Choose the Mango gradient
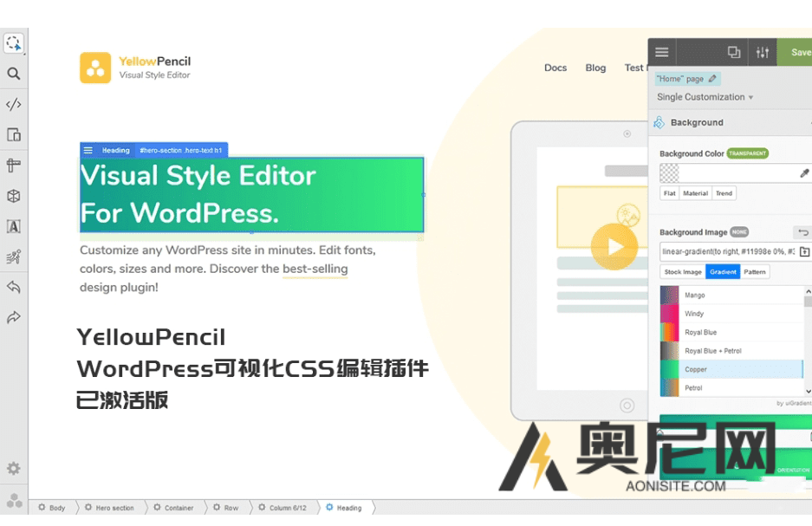The height and width of the screenshot is (526, 812). coord(731,295)
